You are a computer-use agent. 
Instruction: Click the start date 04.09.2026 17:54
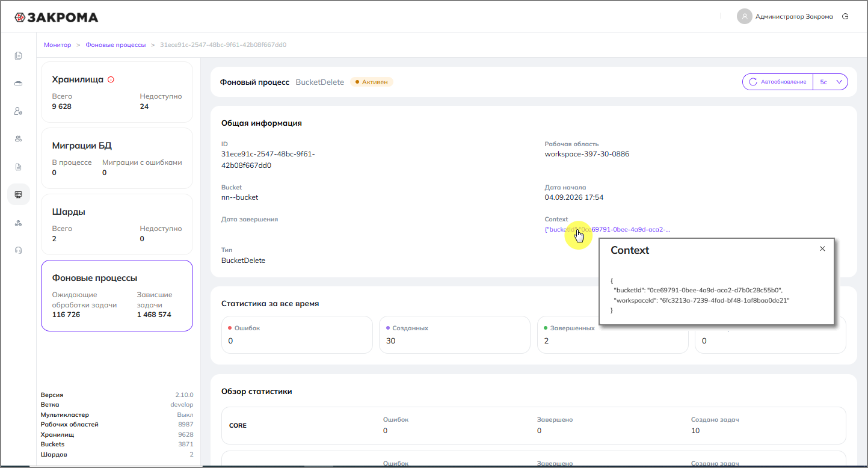(x=574, y=197)
